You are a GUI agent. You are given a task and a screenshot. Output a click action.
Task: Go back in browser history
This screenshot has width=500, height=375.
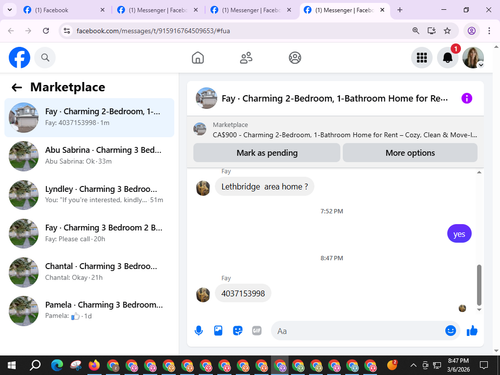tap(11, 31)
